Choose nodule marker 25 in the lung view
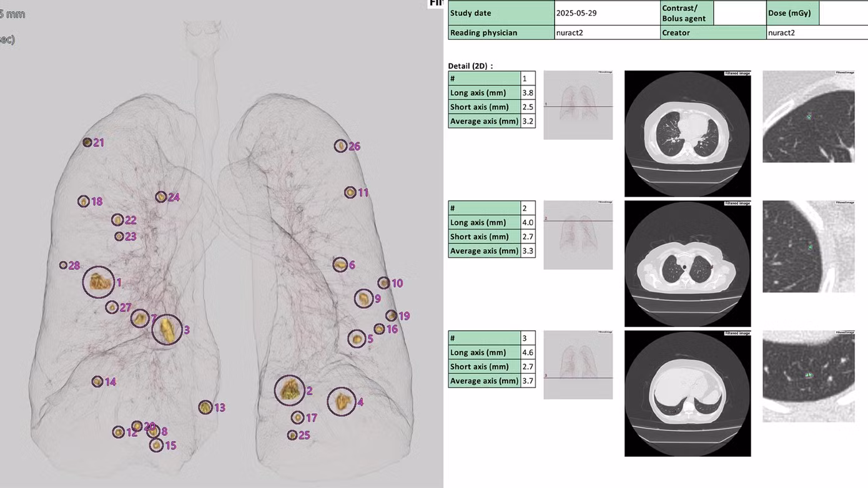This screenshot has width=868, height=488. 292,435
